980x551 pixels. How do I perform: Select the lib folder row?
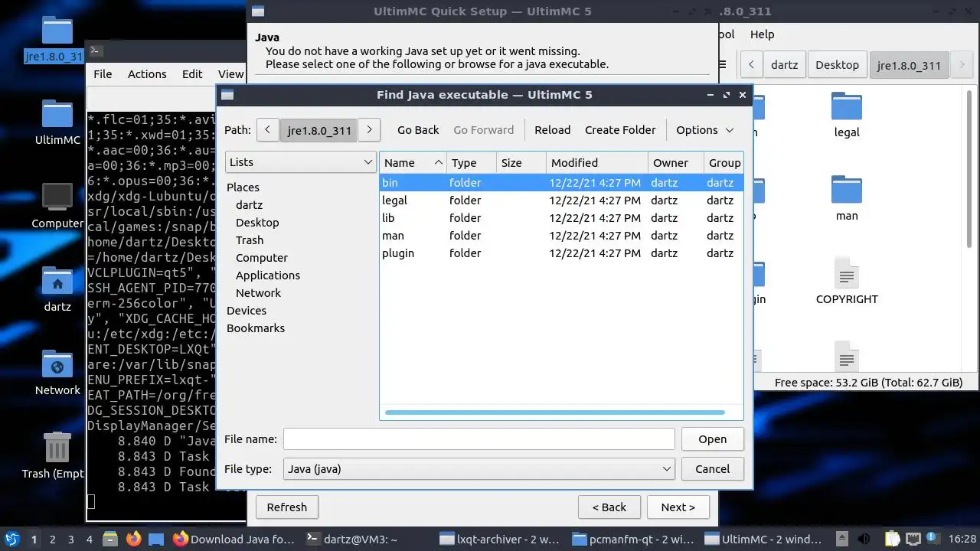[561, 218]
